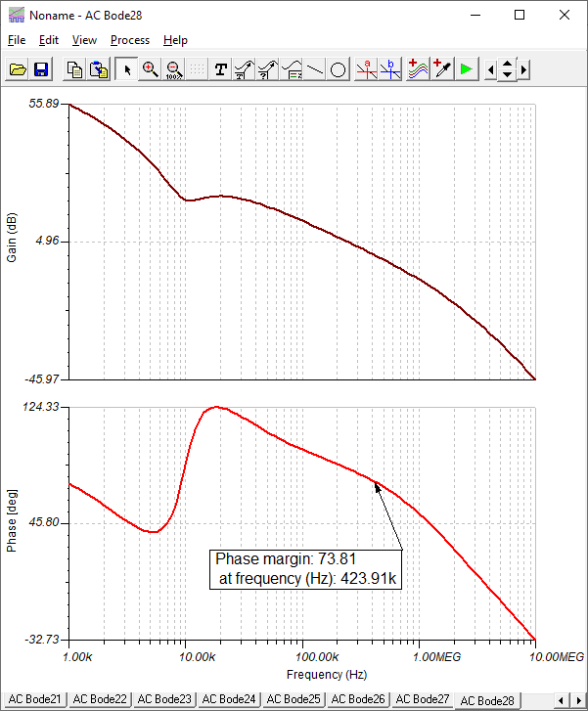Click the 45.80 phase axis value
The width and height of the screenshot is (588, 711).
pyautogui.click(x=44, y=522)
